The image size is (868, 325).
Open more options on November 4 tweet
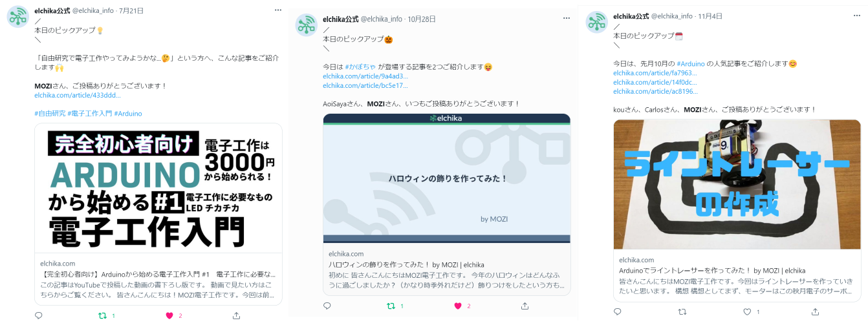point(856,15)
